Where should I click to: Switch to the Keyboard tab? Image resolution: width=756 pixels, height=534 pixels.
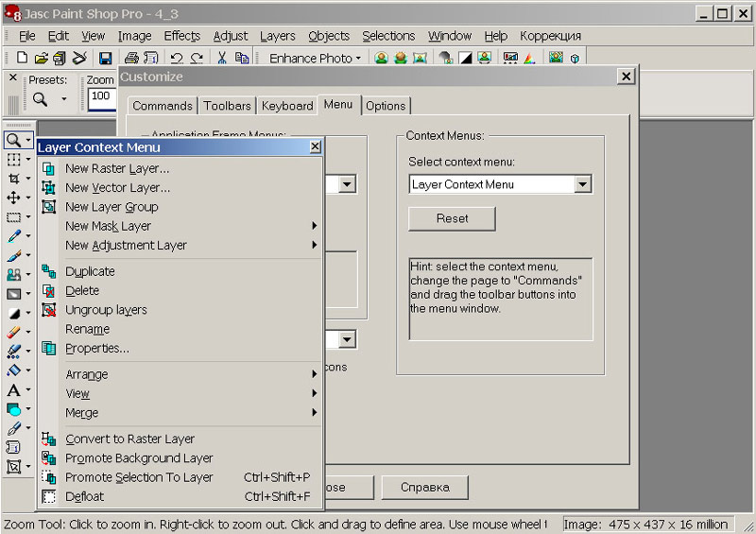pos(287,106)
